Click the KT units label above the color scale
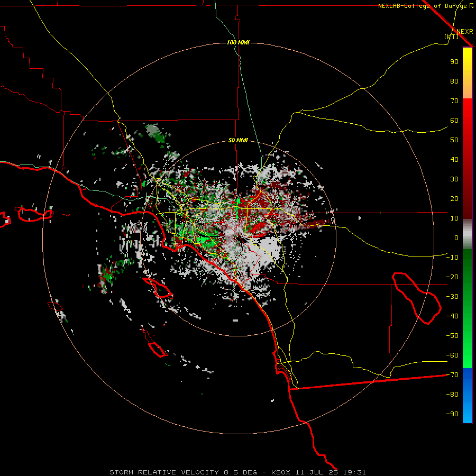This screenshot has height=476, width=476. 452,36
